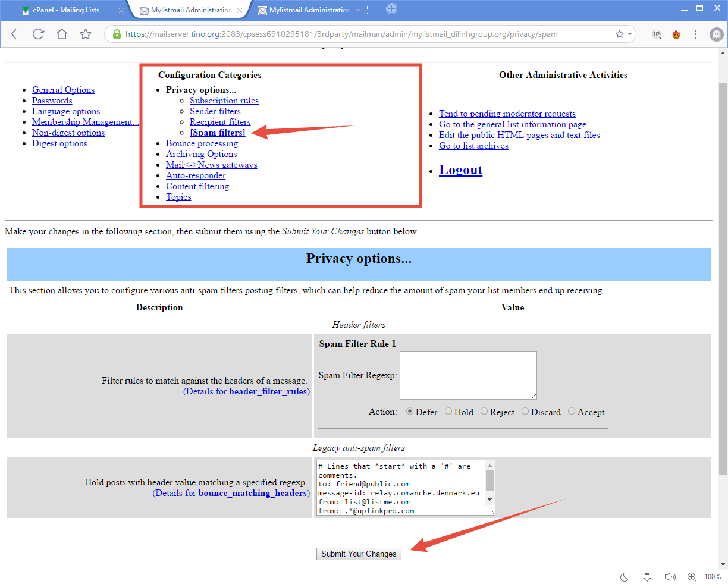
Task: Open Subscription rules under Privacy options
Action: [224, 101]
